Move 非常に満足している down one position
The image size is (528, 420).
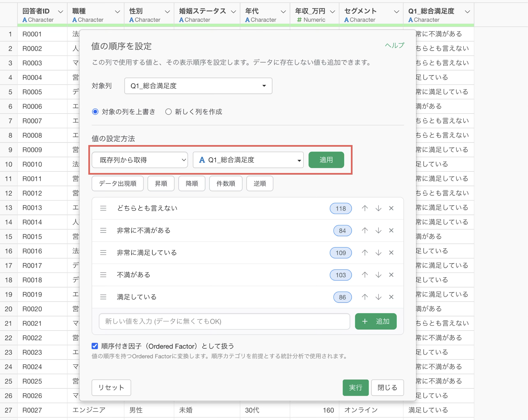[x=378, y=253]
